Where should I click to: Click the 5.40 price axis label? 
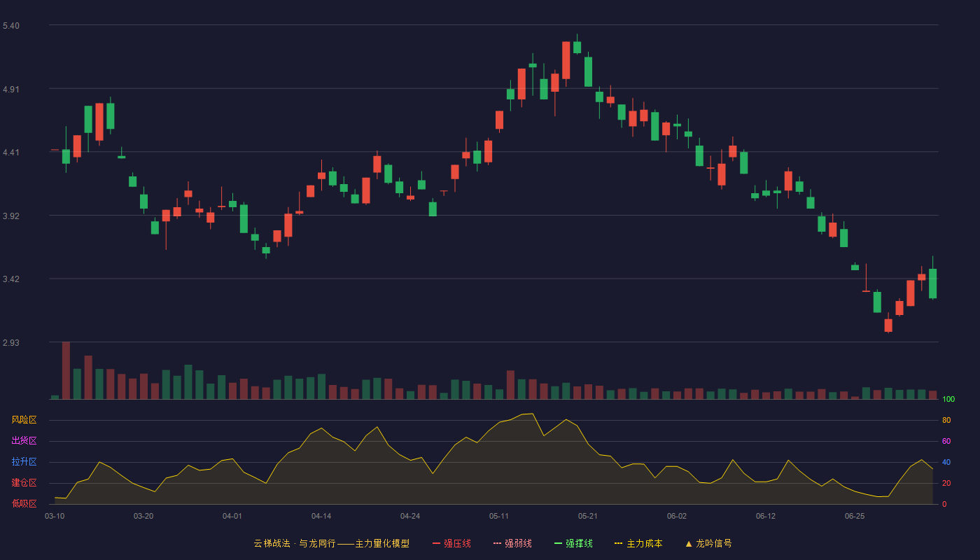[x=11, y=26]
